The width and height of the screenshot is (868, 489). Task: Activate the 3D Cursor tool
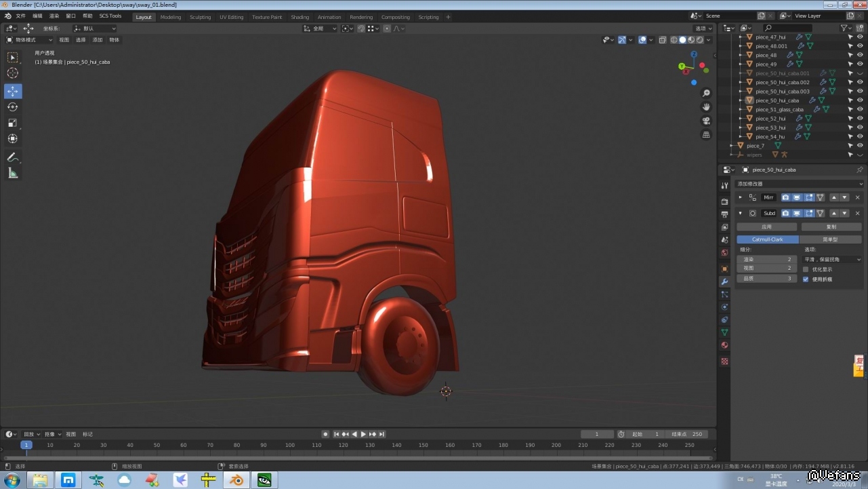click(13, 73)
